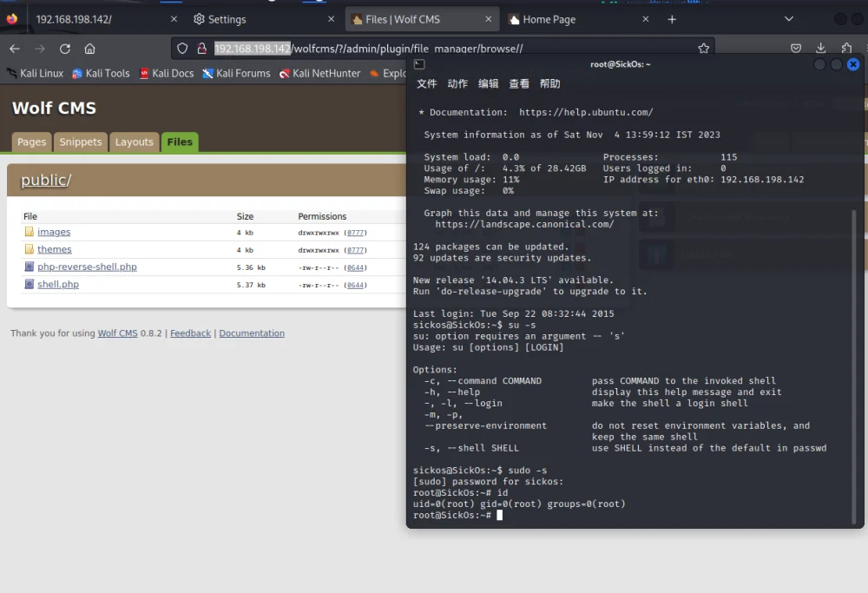Switch to the Settings browser tab
Image resolution: width=868 pixels, height=593 pixels.
click(265, 19)
